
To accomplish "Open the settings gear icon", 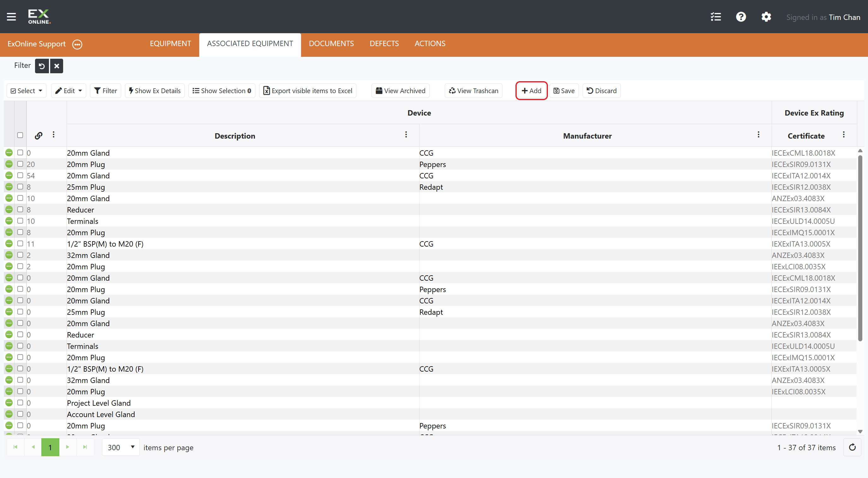I will [x=766, y=17].
